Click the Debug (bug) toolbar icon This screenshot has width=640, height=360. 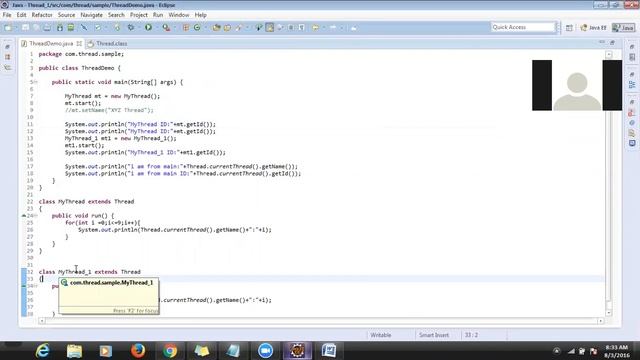(131, 28)
